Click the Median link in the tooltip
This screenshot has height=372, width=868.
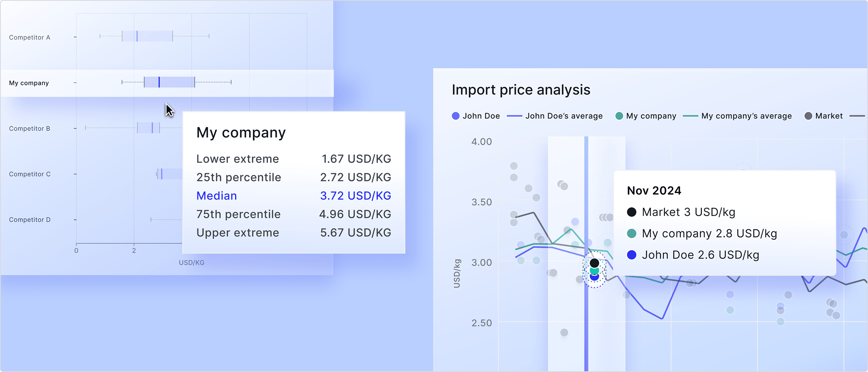tap(217, 195)
